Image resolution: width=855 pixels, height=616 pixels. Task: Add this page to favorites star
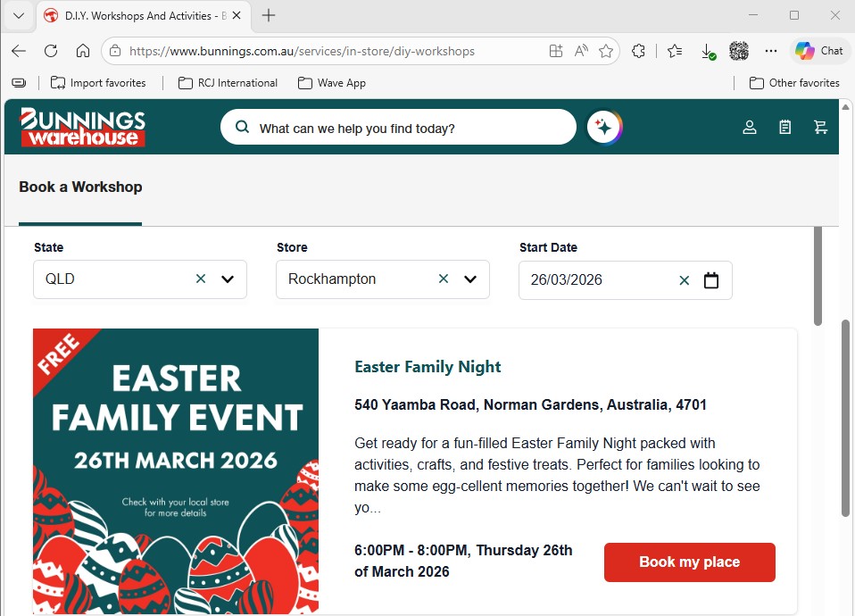[606, 51]
